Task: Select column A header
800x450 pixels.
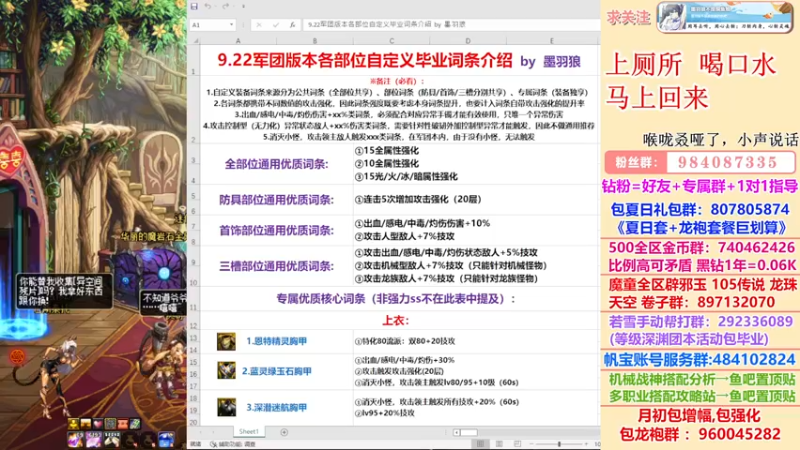Action: [x=238, y=40]
